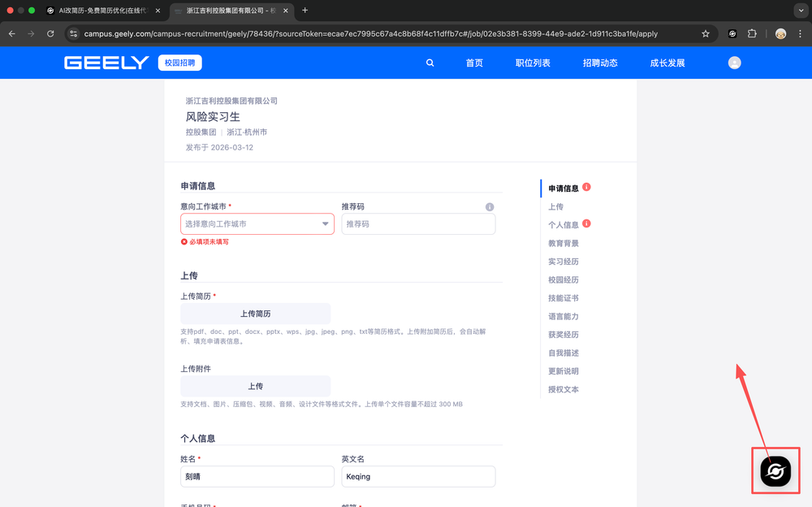Open the tab list chevron in Chrome
Screen dimensions: 812x507
pyautogui.click(x=801, y=11)
